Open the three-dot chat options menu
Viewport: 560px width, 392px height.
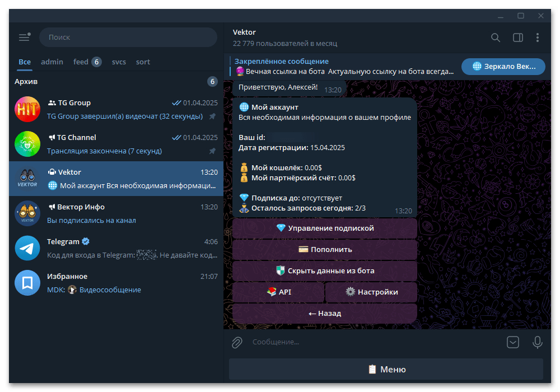pyautogui.click(x=538, y=38)
